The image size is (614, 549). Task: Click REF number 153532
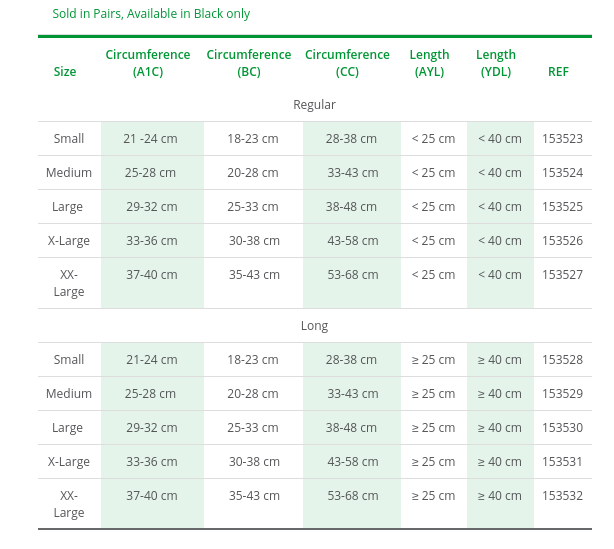coord(562,496)
